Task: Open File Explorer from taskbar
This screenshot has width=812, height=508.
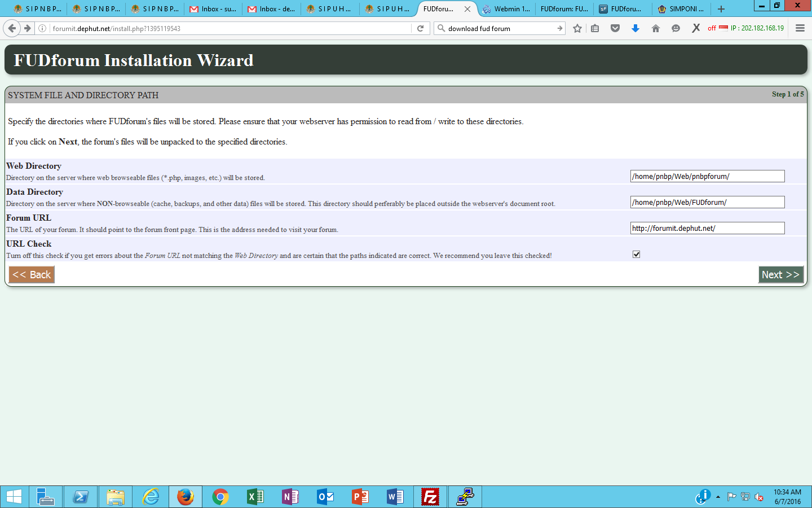Action: pyautogui.click(x=116, y=497)
